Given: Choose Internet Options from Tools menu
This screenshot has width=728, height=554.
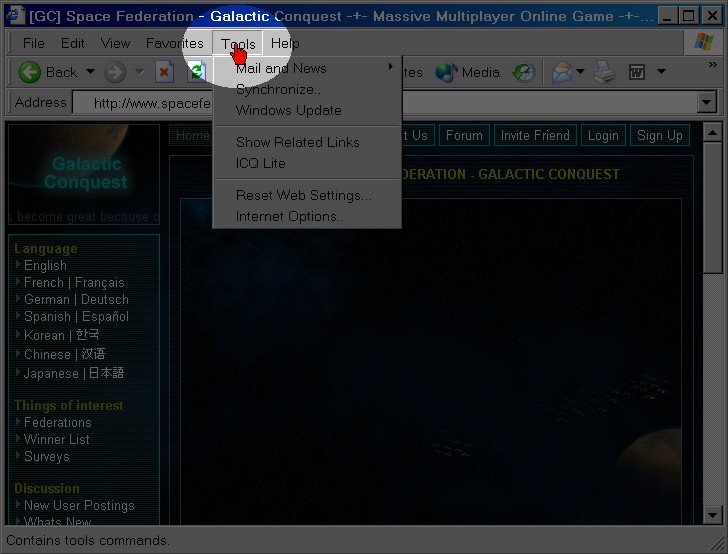Looking at the screenshot, I should coord(292,216).
